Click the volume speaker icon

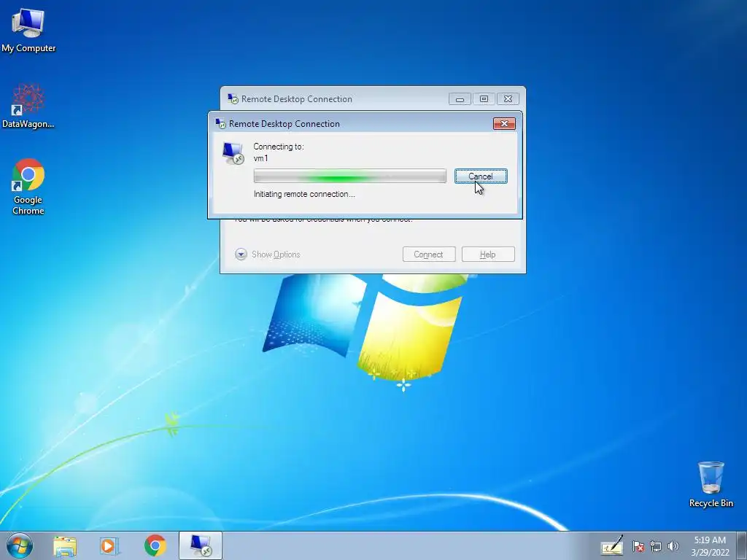(673, 546)
